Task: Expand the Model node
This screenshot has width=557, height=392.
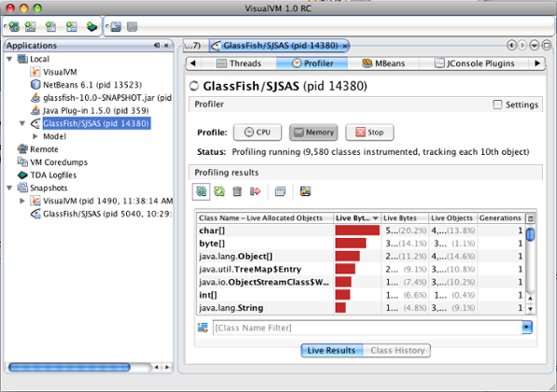Action: pos(35,136)
